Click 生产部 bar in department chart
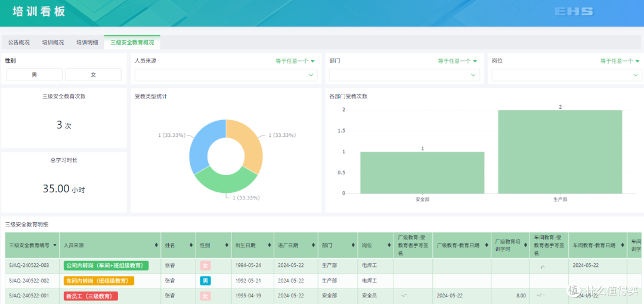Viewport: 644px width, 304px height. point(560,152)
